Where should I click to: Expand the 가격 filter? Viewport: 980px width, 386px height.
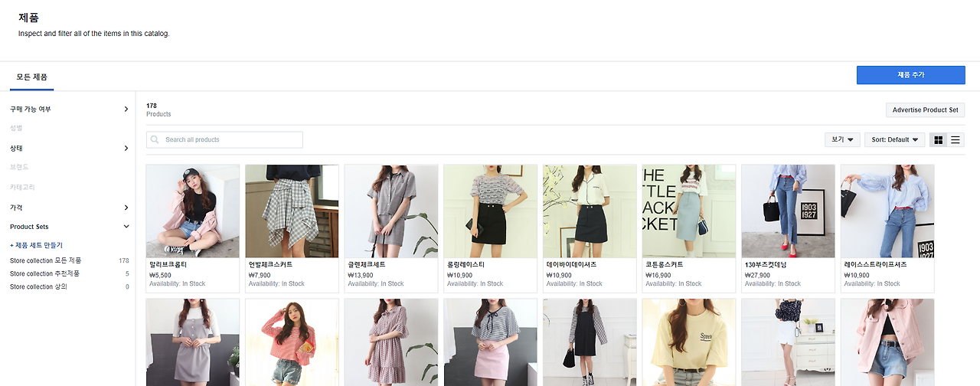coord(126,208)
